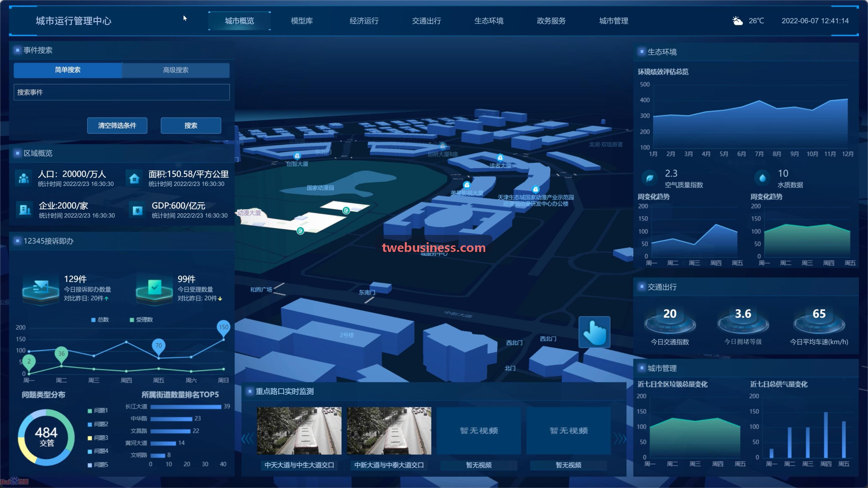The image size is (868, 488).
Task: Click the pointing hand icon on map
Action: tap(594, 332)
